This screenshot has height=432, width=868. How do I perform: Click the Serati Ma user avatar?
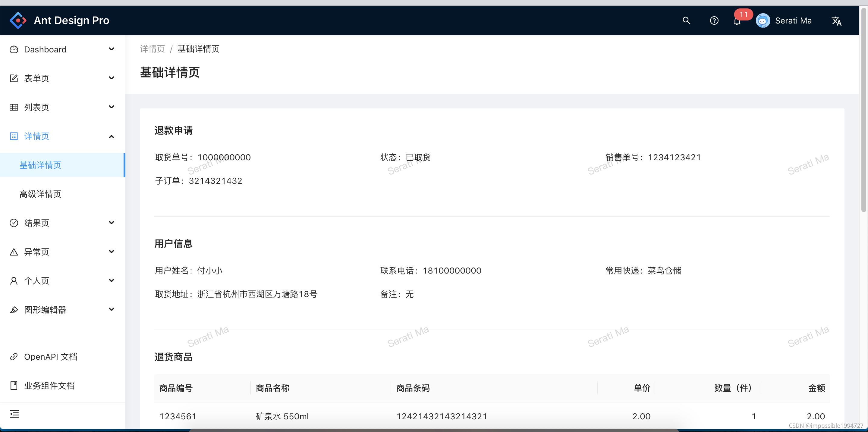point(763,20)
